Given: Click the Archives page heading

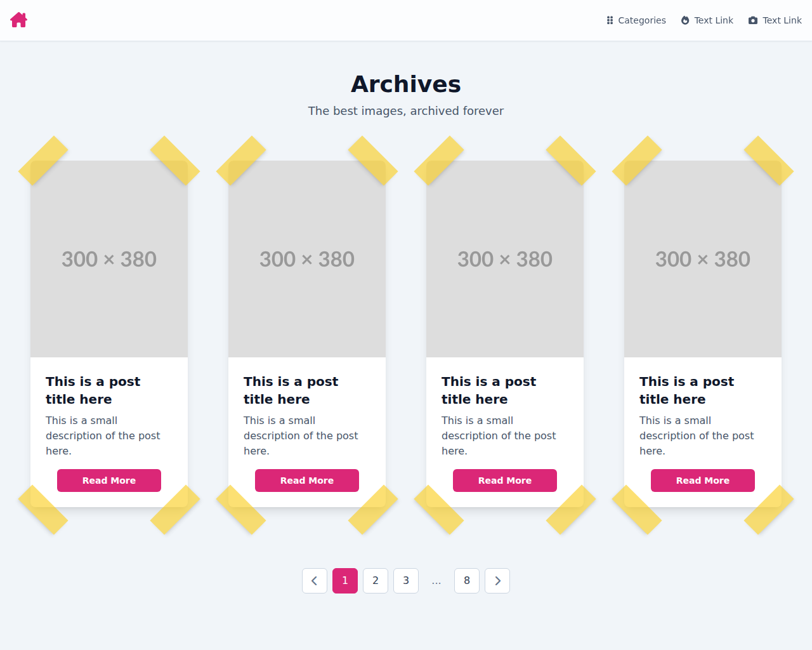Looking at the screenshot, I should point(405,83).
